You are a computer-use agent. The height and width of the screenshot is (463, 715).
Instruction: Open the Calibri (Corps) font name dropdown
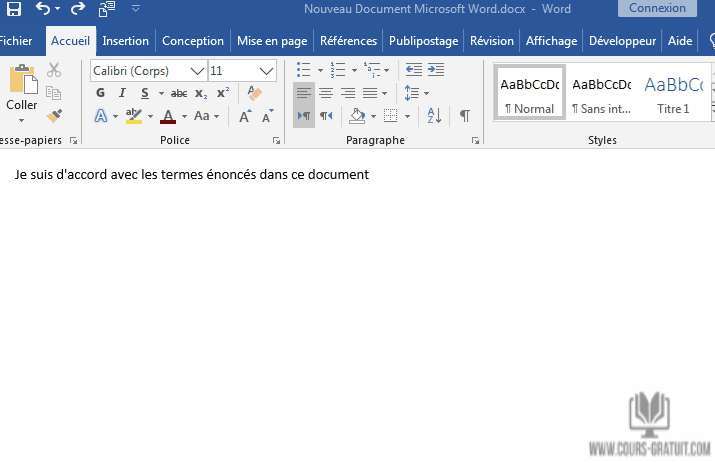pos(148,71)
